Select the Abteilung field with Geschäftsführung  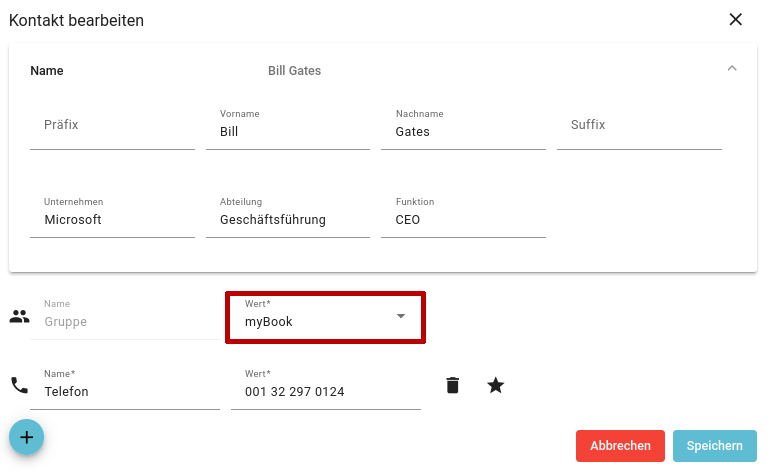pyautogui.click(x=288, y=219)
